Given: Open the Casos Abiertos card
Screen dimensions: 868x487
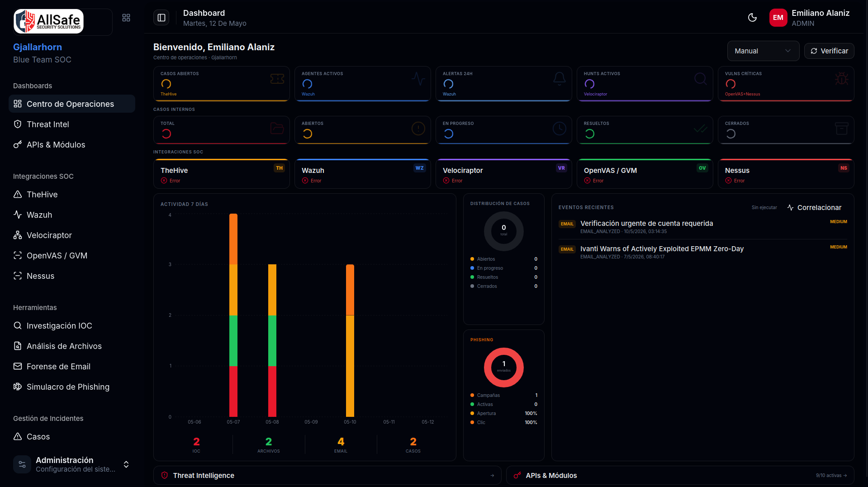Looking at the screenshot, I should click(x=222, y=84).
